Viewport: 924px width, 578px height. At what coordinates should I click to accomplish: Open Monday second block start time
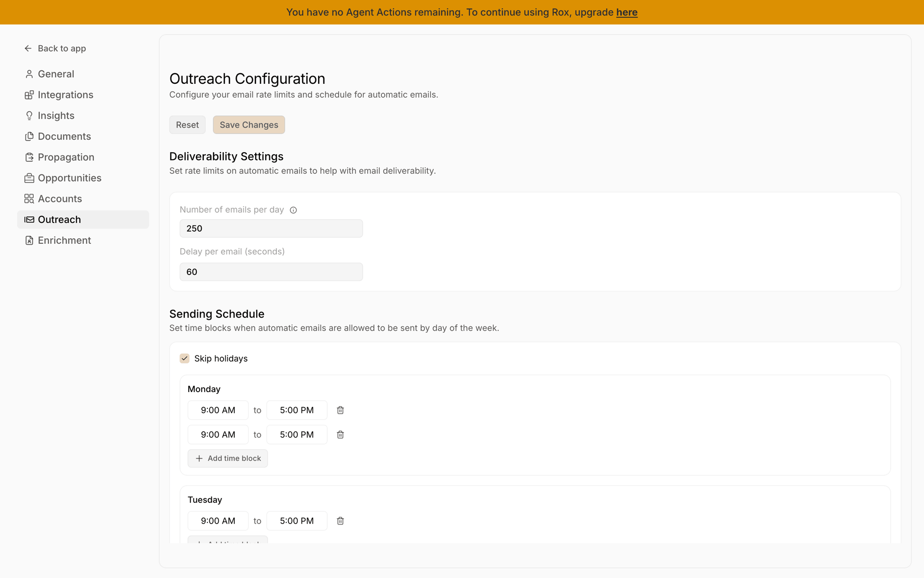(x=218, y=434)
